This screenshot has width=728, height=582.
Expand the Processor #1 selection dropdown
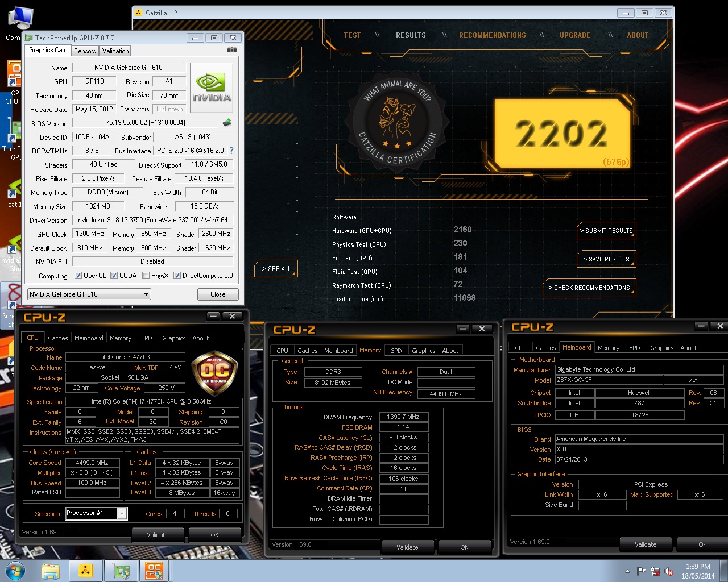click(122, 513)
